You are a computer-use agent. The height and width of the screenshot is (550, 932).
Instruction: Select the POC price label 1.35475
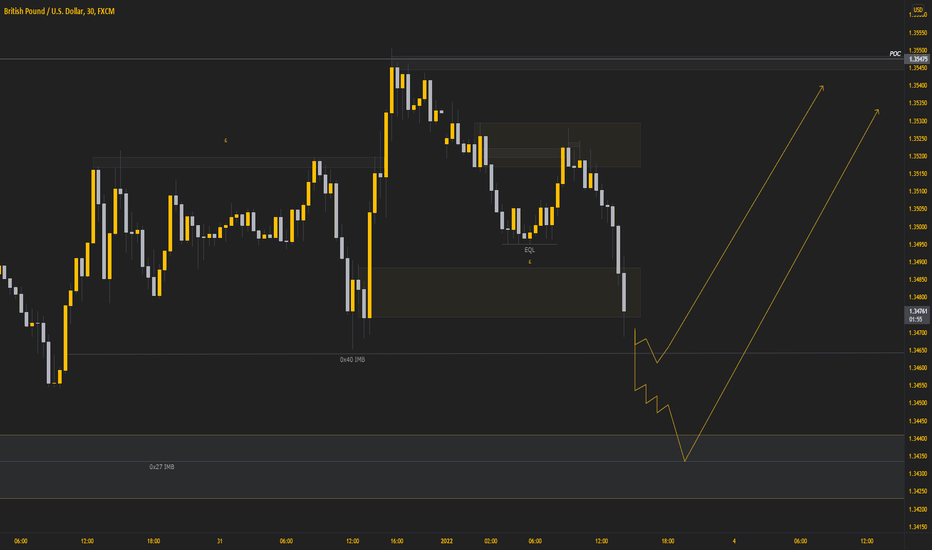coord(918,59)
